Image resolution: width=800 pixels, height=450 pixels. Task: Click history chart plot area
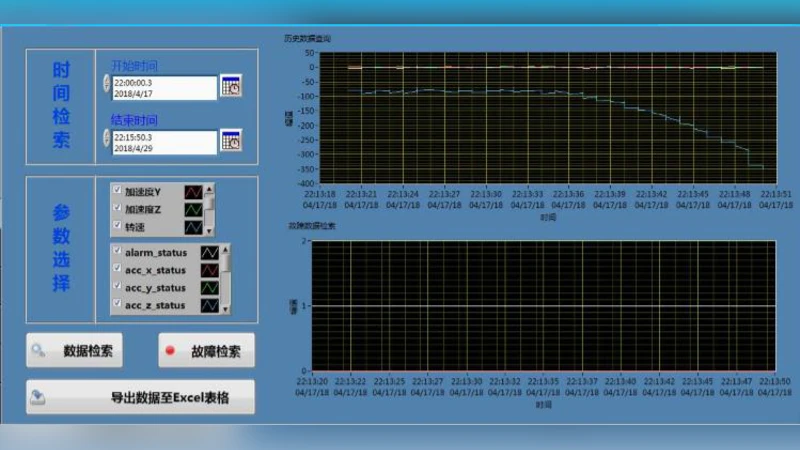tap(548, 117)
